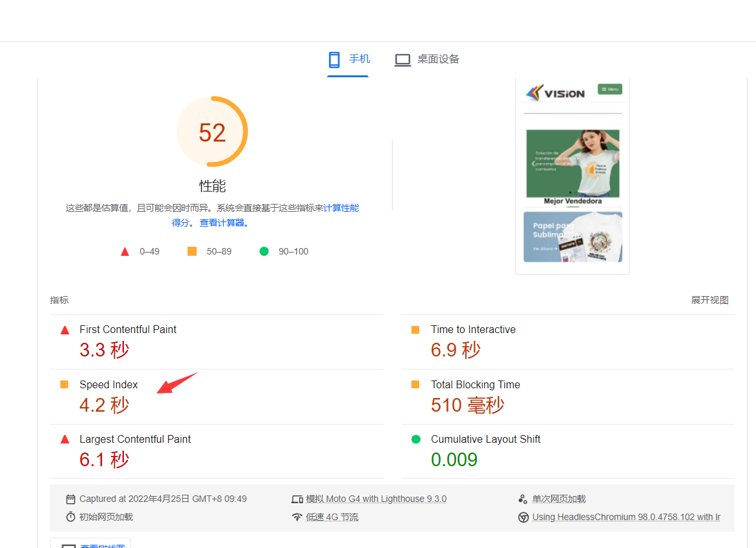Open the 计算性能得分 link
The width and height of the screenshot is (756, 548).
point(341,208)
